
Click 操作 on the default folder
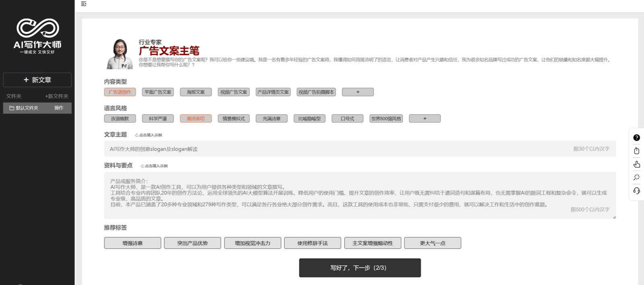click(x=59, y=108)
